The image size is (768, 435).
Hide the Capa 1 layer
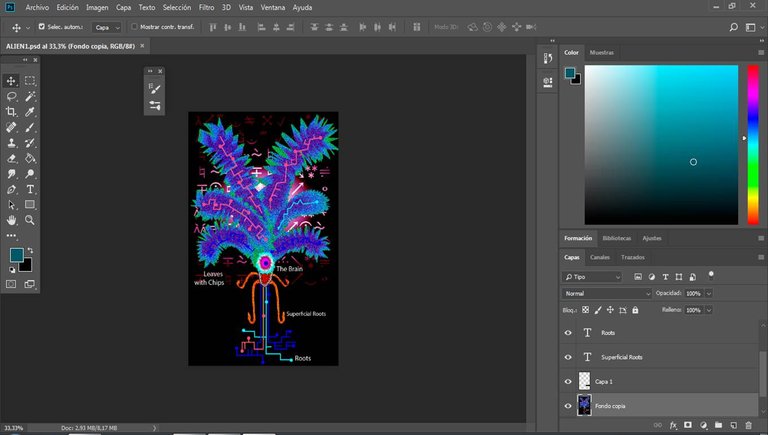click(x=568, y=382)
